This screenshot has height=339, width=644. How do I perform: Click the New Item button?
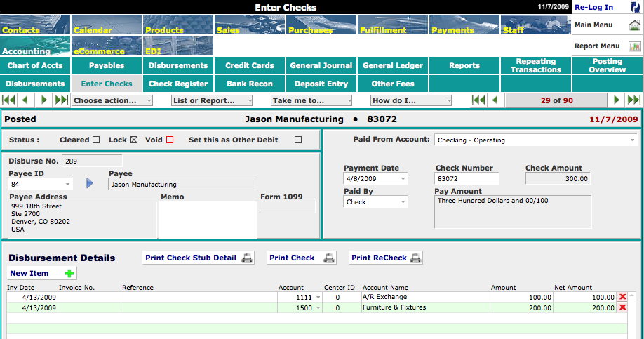coord(41,273)
